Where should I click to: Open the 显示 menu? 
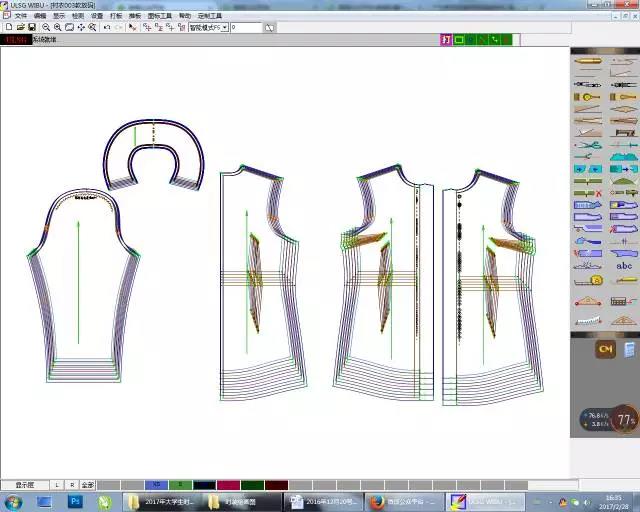pos(59,16)
